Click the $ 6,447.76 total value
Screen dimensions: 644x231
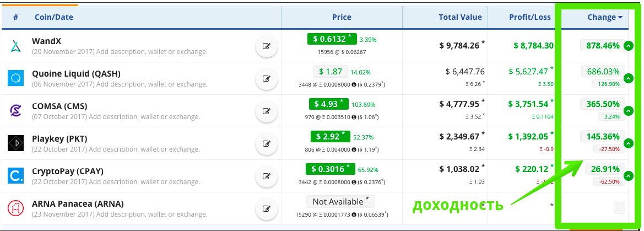[465, 72]
